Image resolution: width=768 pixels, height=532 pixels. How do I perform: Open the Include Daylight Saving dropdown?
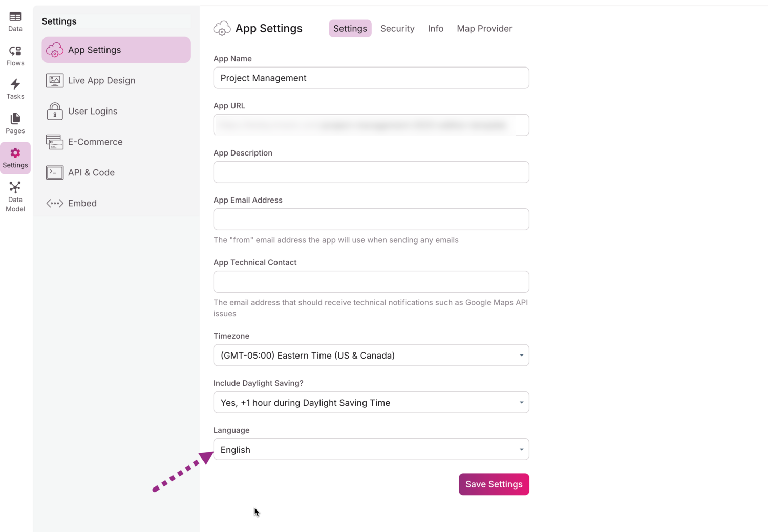click(x=371, y=403)
